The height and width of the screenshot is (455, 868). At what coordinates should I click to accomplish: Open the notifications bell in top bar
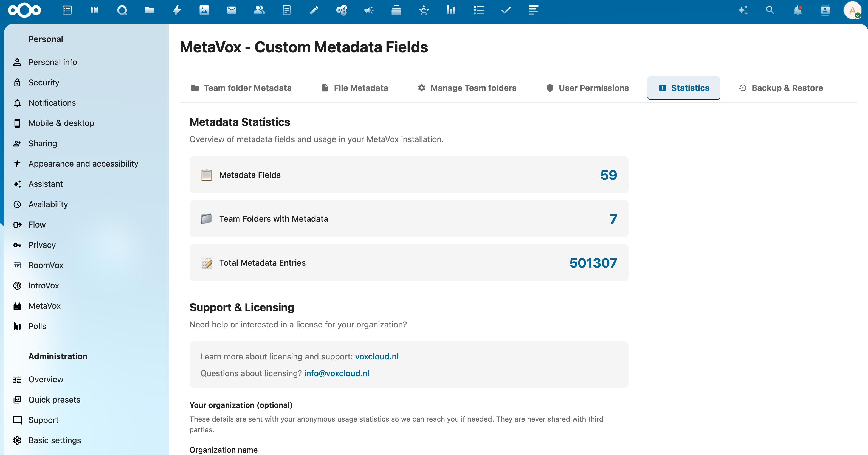797,10
